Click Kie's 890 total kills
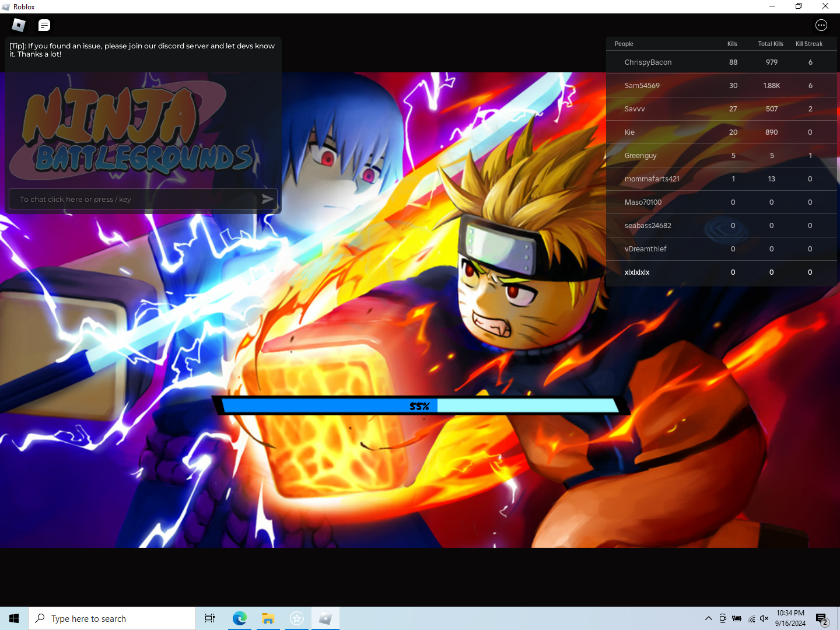This screenshot has height=630, width=840. click(x=772, y=132)
